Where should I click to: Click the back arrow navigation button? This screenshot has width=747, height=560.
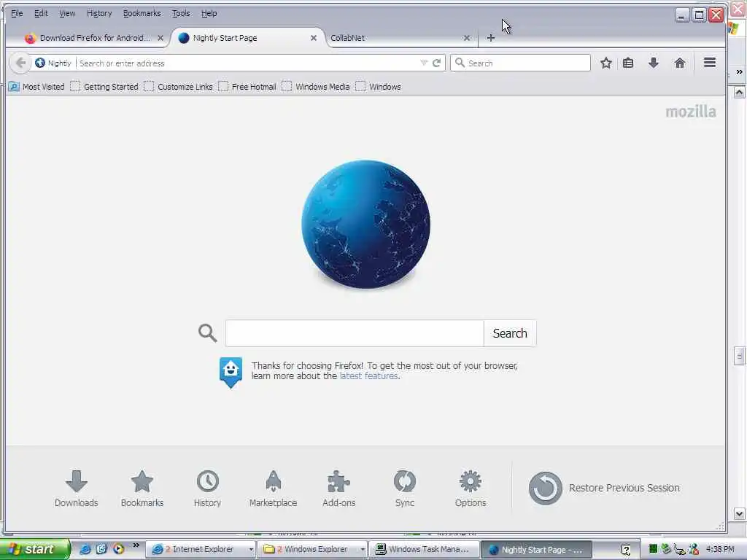(x=20, y=63)
